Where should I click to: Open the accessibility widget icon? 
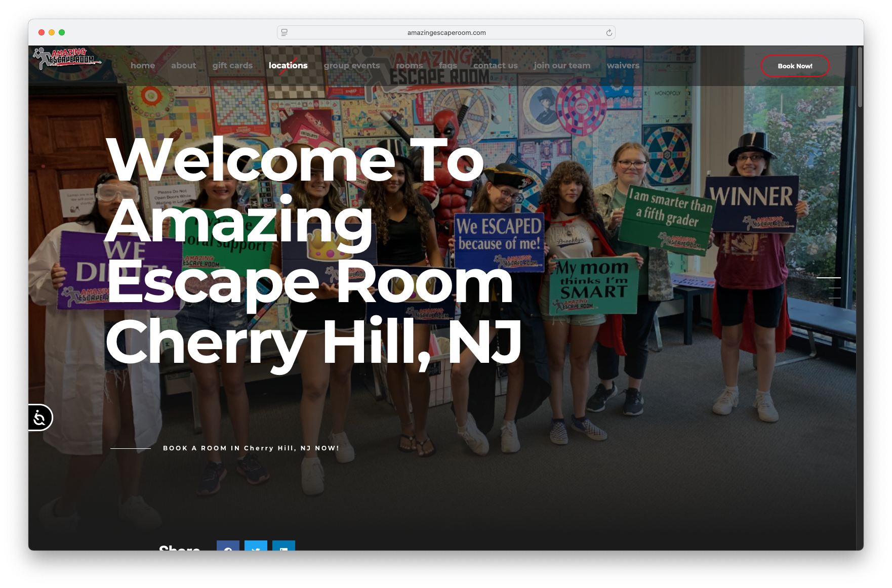[39, 417]
